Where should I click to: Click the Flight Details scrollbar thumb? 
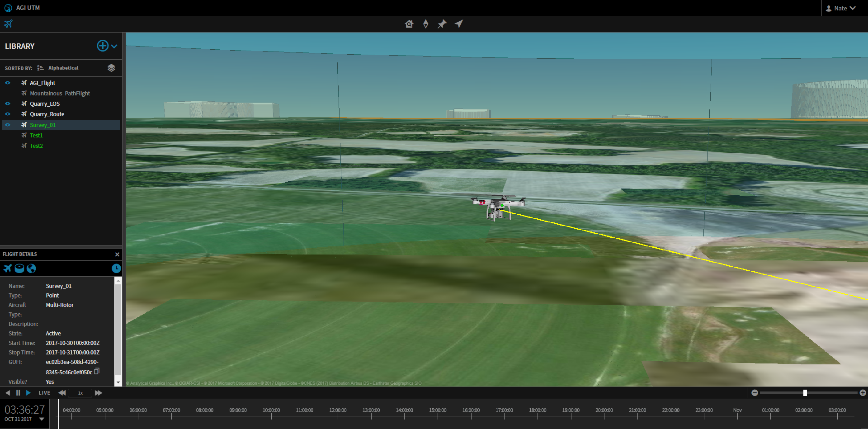[x=118, y=329]
